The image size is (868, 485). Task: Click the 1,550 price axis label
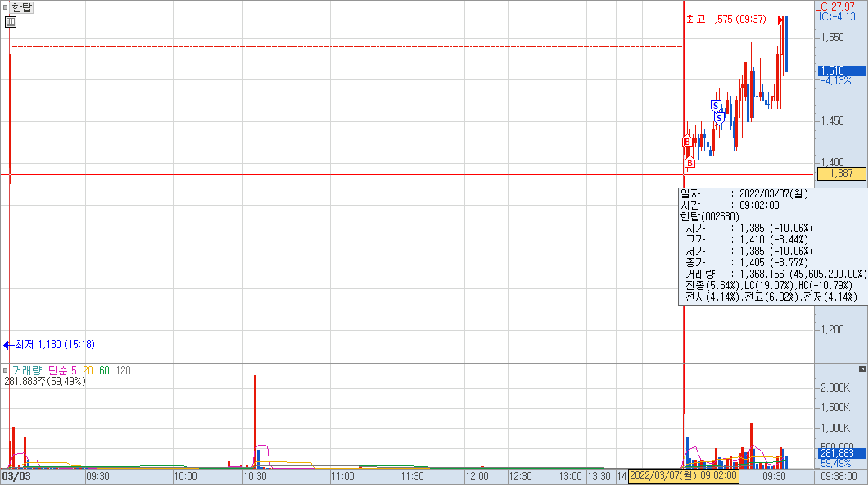coord(832,37)
